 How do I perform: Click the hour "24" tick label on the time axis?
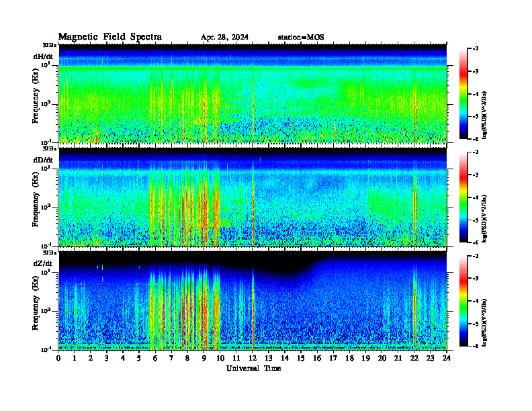coord(447,358)
